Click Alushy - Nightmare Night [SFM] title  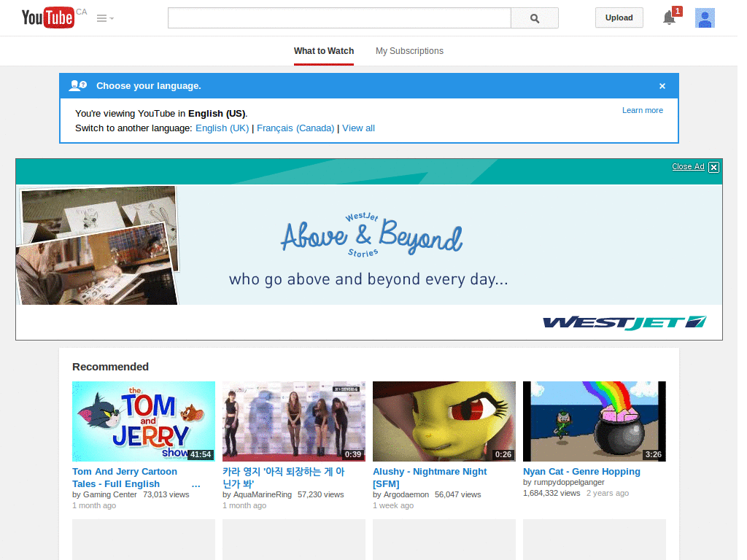[430, 478]
